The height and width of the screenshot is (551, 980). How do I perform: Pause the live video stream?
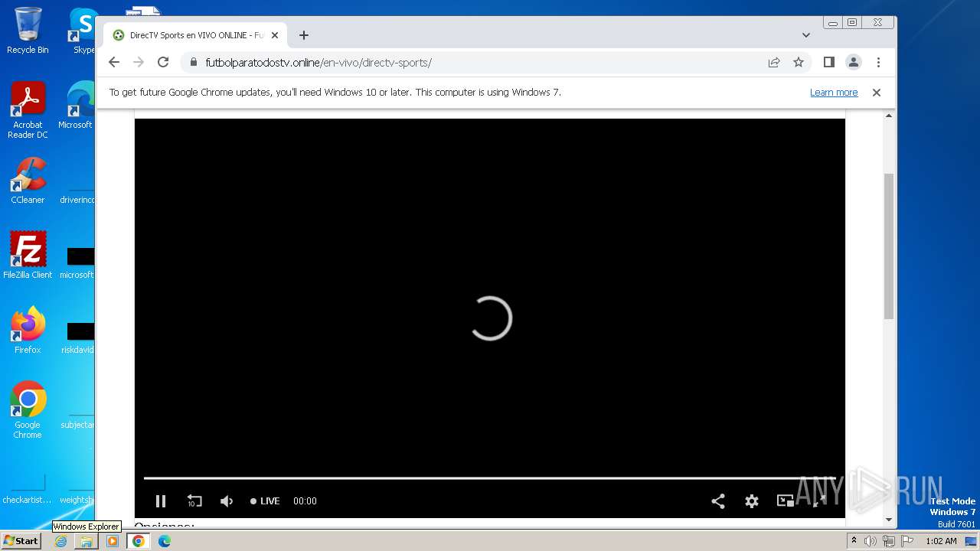pyautogui.click(x=161, y=501)
